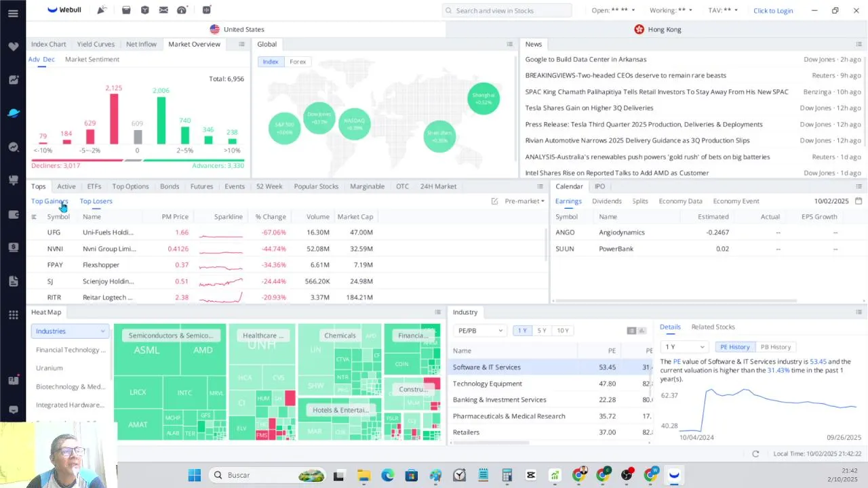The width and height of the screenshot is (868, 488).
Task: Open Tops panel options menu icon
Action: pos(540,186)
